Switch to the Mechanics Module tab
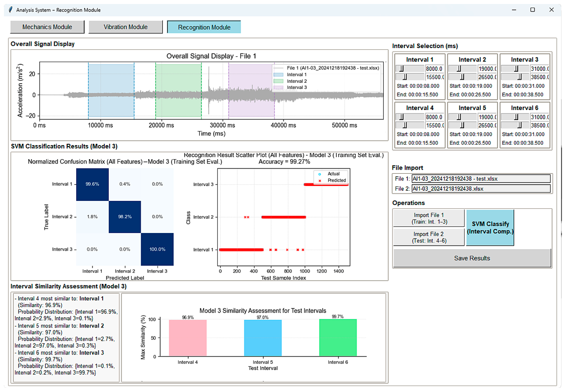The width and height of the screenshot is (566, 392). (47, 27)
